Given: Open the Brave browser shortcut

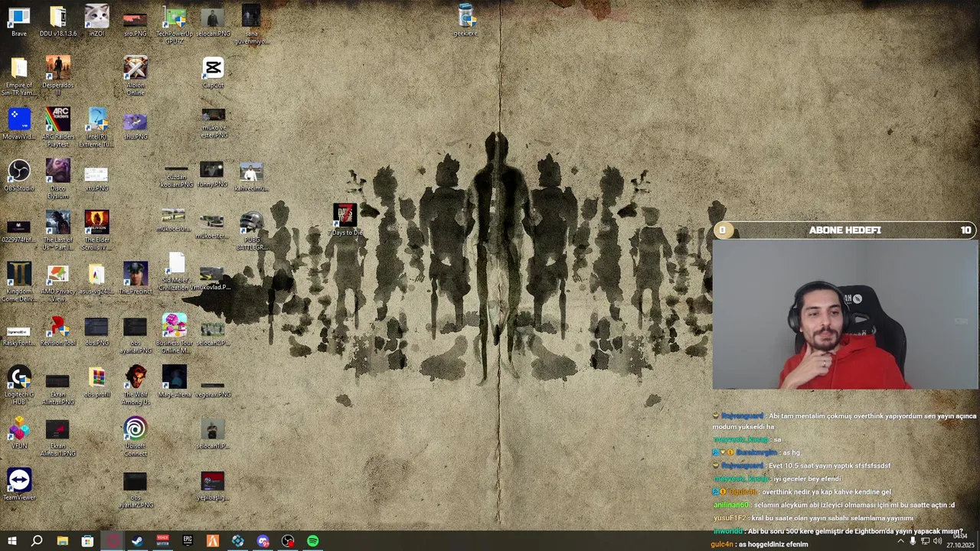Looking at the screenshot, I should click(19, 21).
